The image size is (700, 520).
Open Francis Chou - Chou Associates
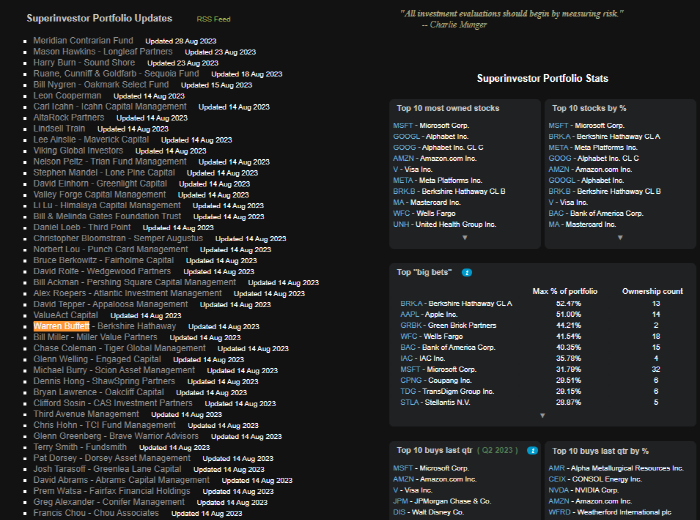[x=96, y=513]
